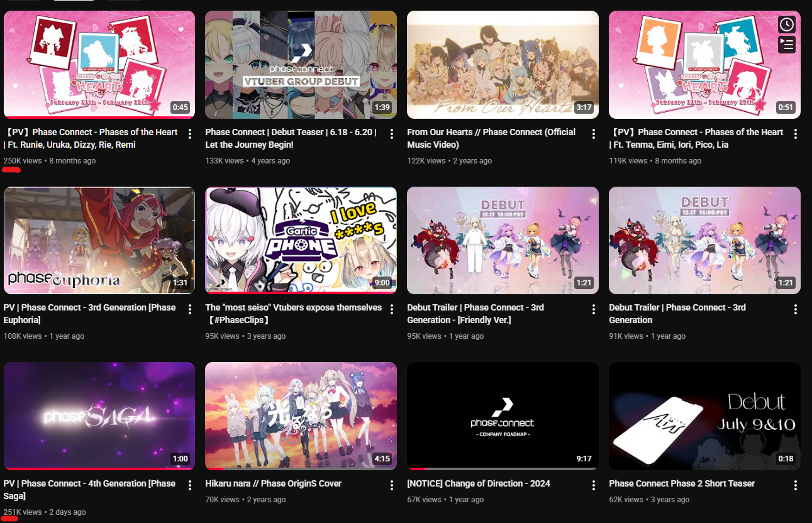
Task: Open three-dot menu for Change of Direction notice
Action: point(594,485)
